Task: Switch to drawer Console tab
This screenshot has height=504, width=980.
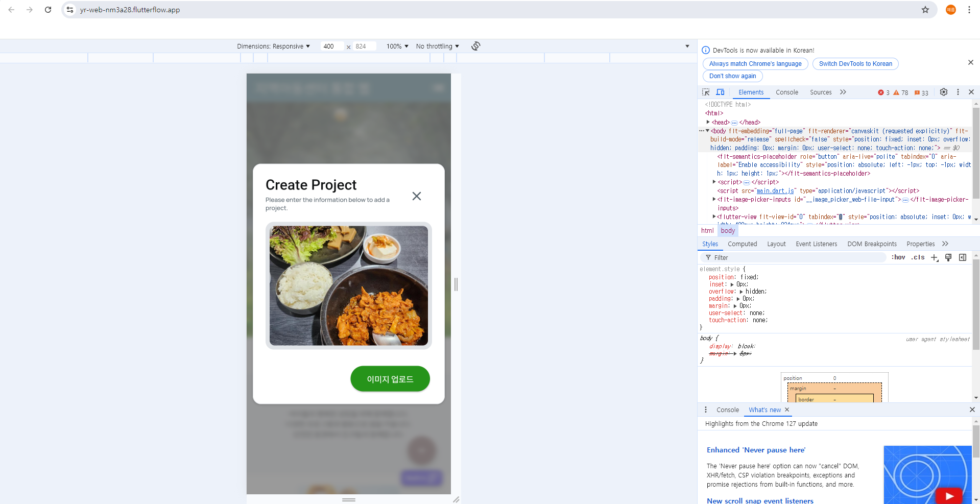Action: 727,410
